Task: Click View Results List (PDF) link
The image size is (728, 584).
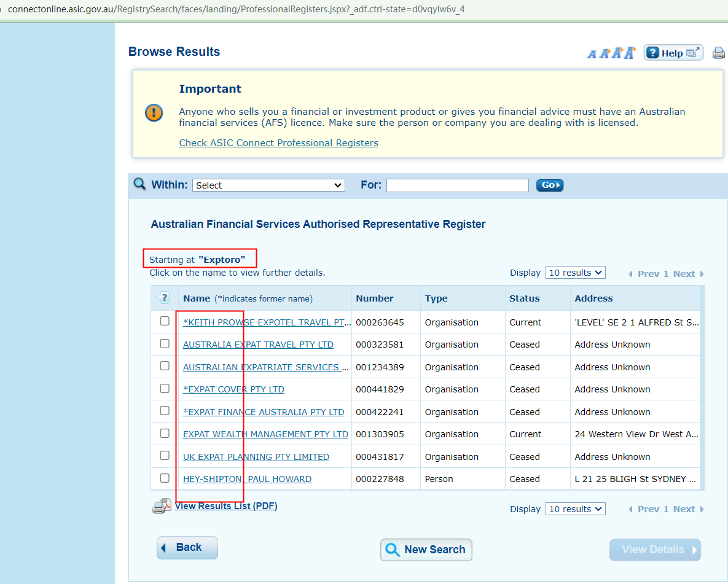Action: click(225, 506)
